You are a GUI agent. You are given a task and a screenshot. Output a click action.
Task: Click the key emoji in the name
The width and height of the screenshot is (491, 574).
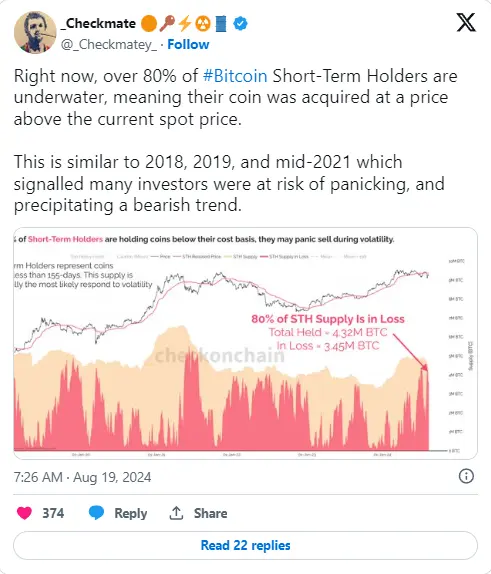(167, 24)
